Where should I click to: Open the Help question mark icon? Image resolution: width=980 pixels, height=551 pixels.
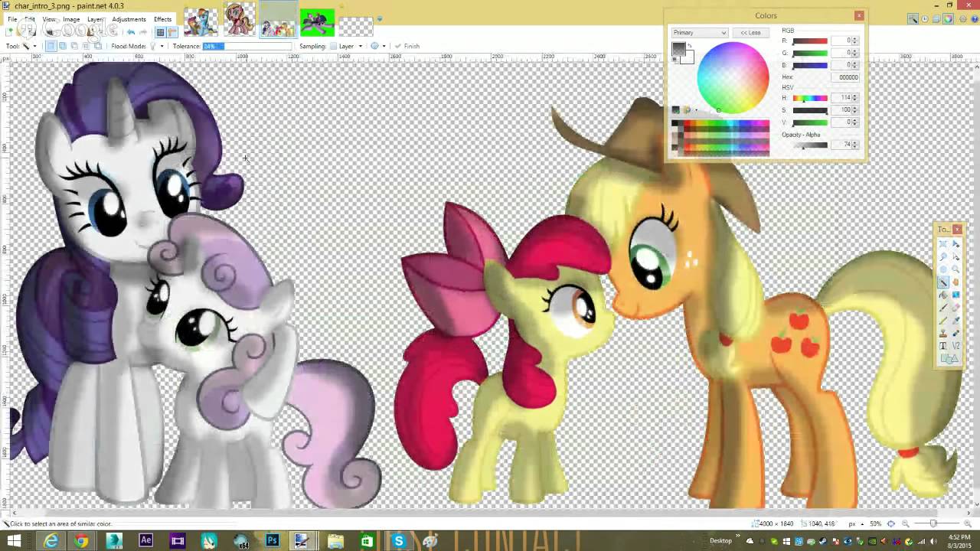(x=975, y=19)
